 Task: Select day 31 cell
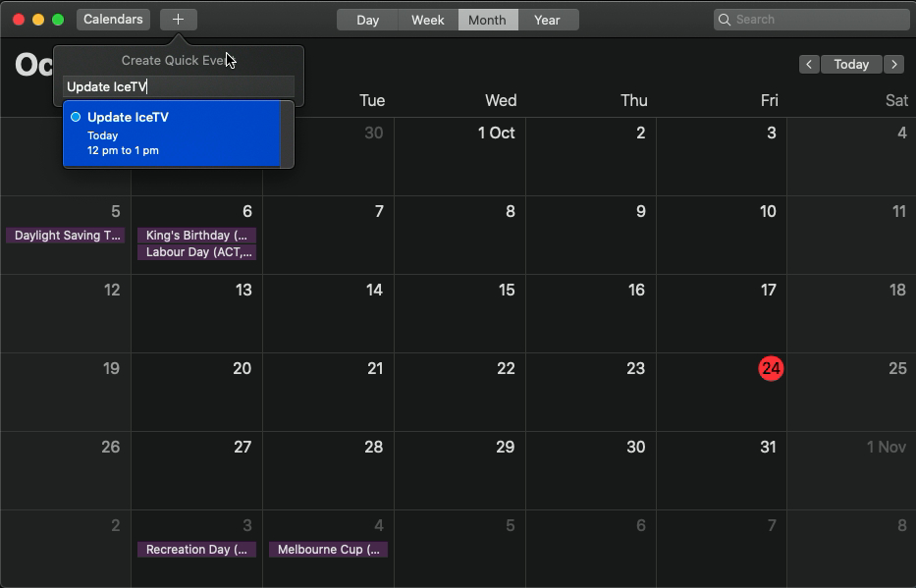click(x=722, y=470)
